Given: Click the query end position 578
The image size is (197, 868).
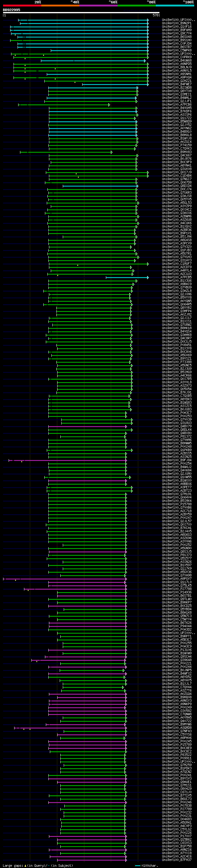Looking at the screenshot, I should [x=155, y=15].
